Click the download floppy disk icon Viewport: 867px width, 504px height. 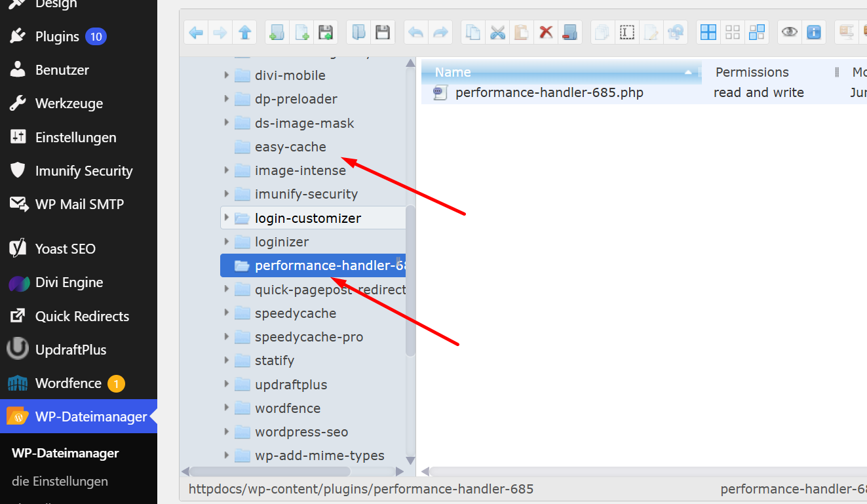(x=383, y=32)
